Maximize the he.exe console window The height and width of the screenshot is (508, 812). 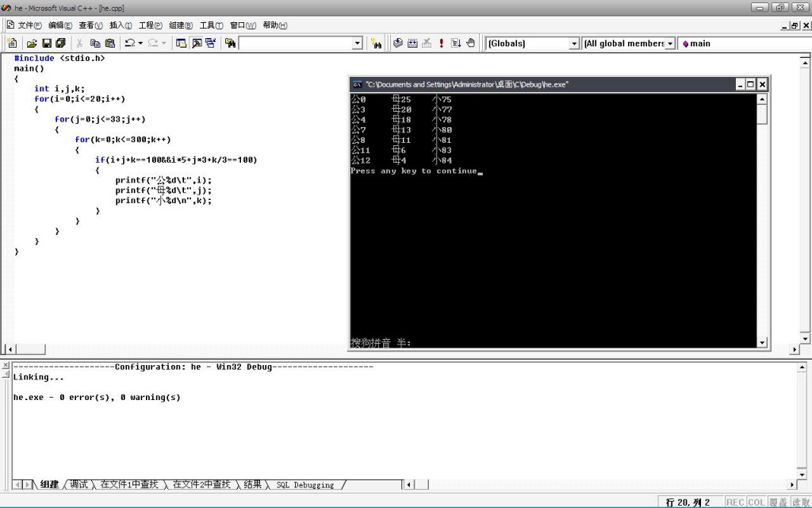pos(750,84)
